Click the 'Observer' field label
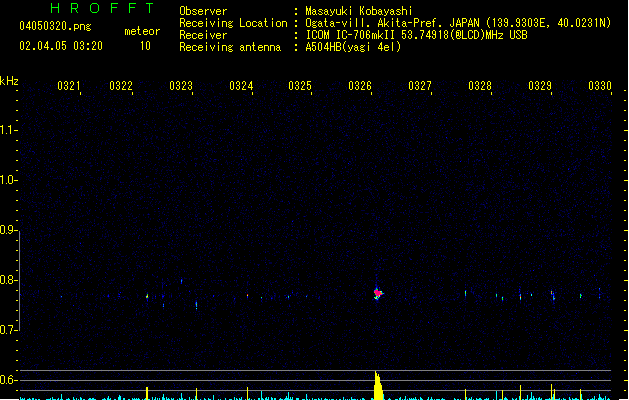 [203, 11]
